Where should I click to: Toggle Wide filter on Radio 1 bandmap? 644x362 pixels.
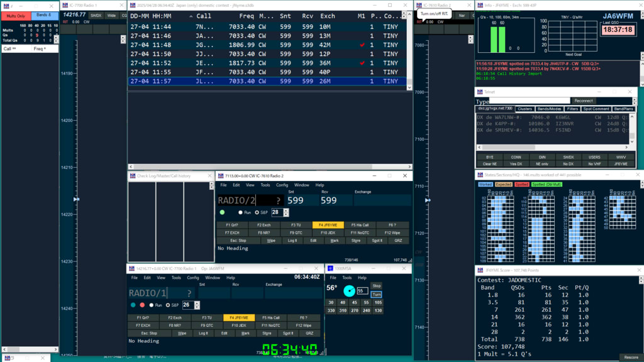pyautogui.click(x=111, y=16)
